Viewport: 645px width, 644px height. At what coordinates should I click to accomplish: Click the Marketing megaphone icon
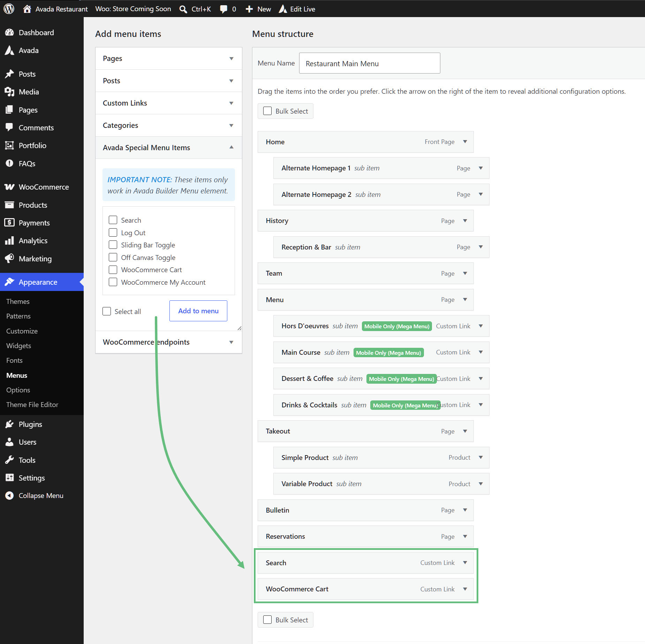(9, 259)
